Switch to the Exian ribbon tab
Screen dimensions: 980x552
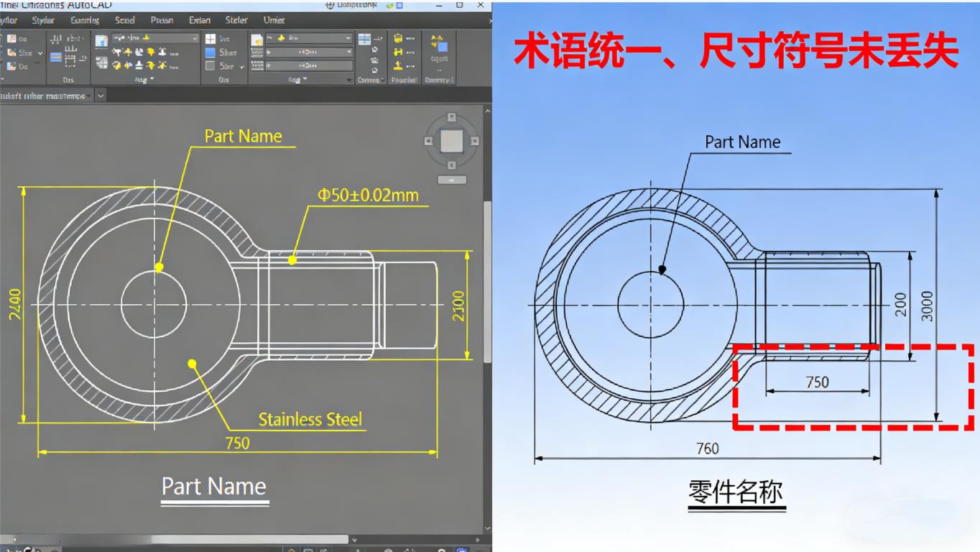(199, 20)
